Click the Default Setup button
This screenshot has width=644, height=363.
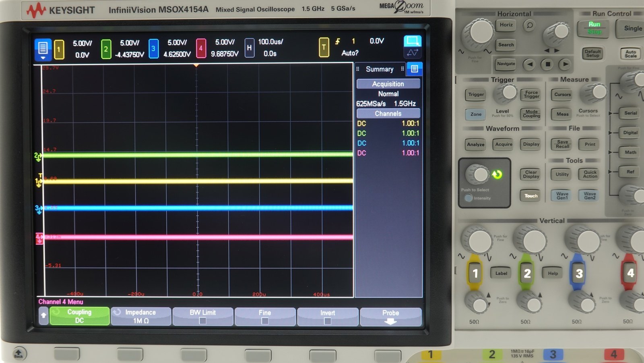coord(592,53)
